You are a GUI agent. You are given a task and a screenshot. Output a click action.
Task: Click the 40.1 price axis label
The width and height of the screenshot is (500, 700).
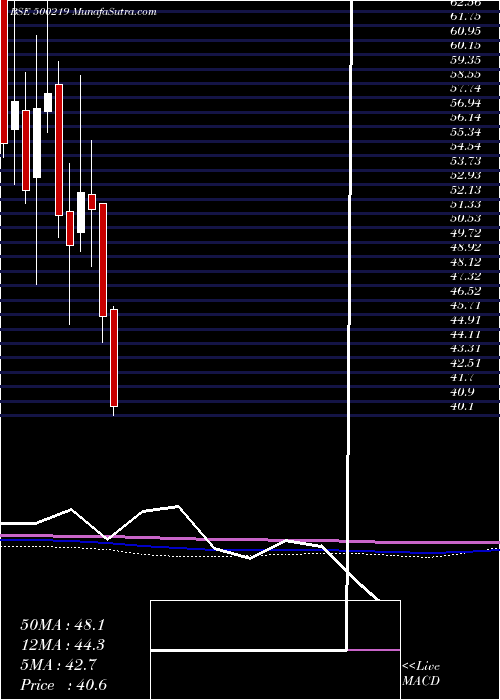[x=461, y=406]
